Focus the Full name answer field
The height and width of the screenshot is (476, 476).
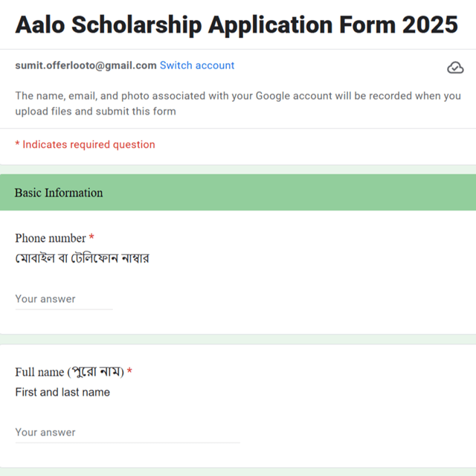pyautogui.click(x=127, y=432)
